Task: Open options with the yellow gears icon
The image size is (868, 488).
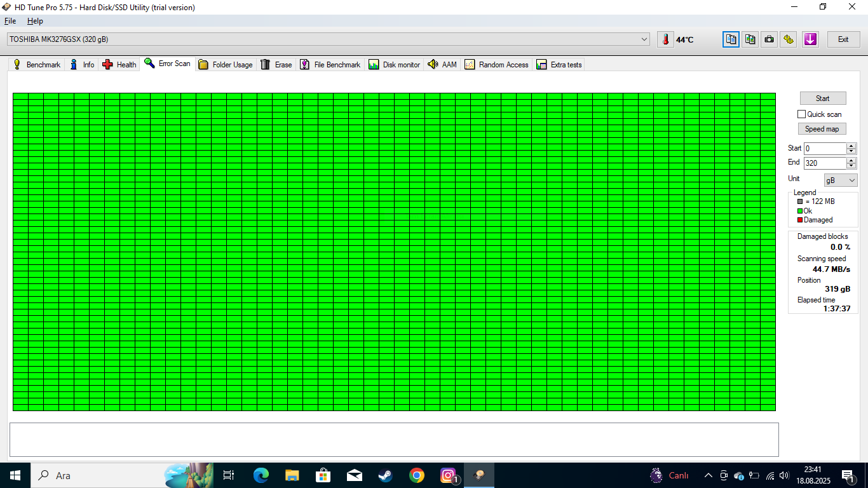Action: pyautogui.click(x=789, y=39)
